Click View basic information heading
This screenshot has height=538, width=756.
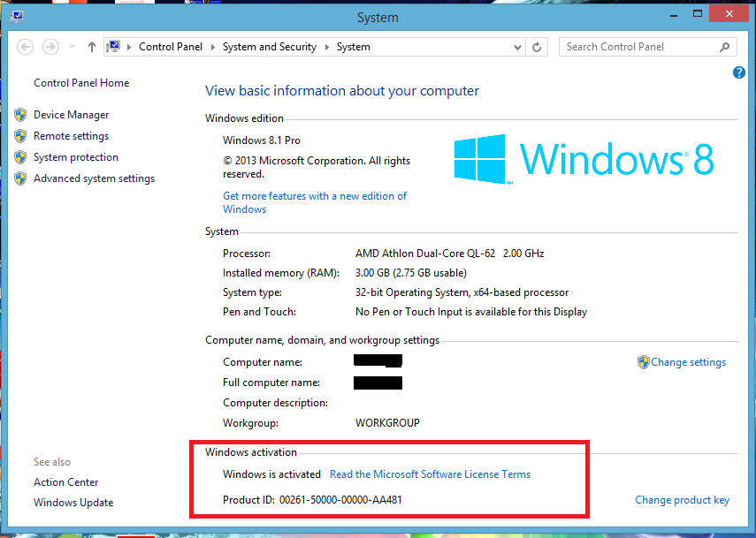[342, 91]
